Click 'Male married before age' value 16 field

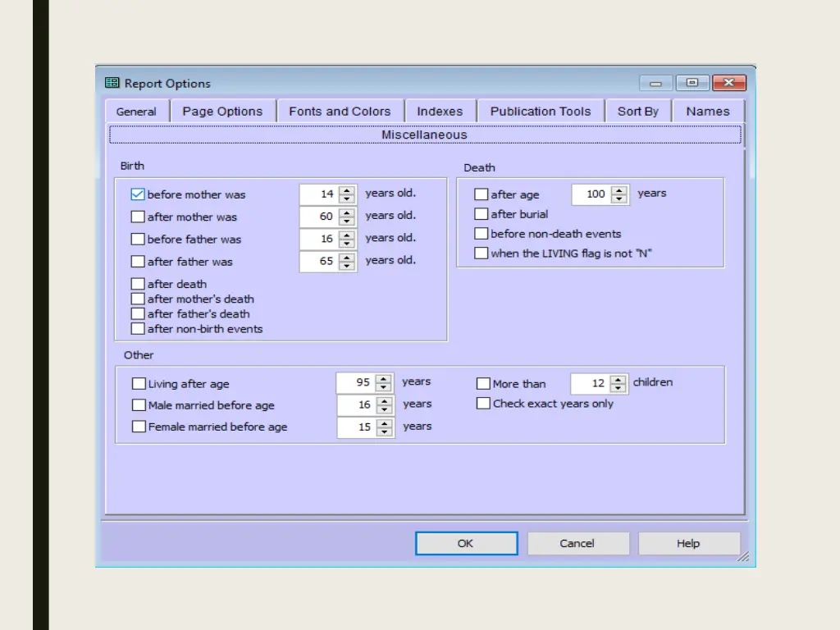[x=357, y=405]
